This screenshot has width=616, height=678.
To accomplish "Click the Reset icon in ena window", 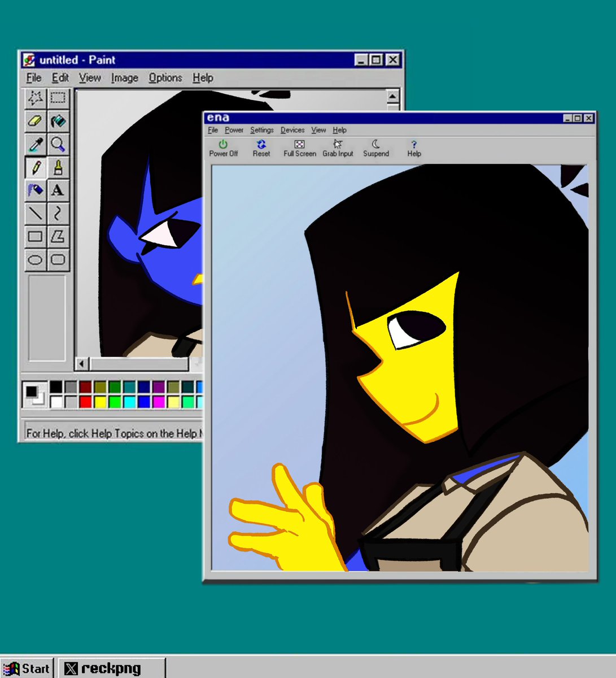I will coord(261,149).
